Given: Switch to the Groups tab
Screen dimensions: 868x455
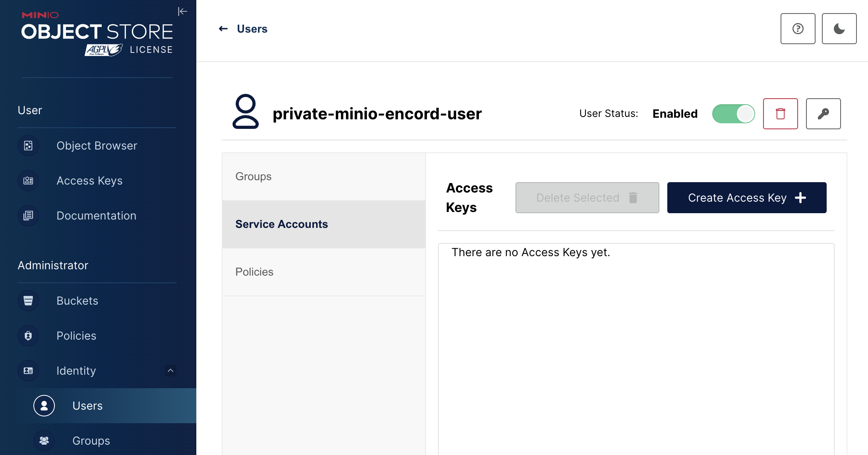Looking at the screenshot, I should click(x=324, y=177).
